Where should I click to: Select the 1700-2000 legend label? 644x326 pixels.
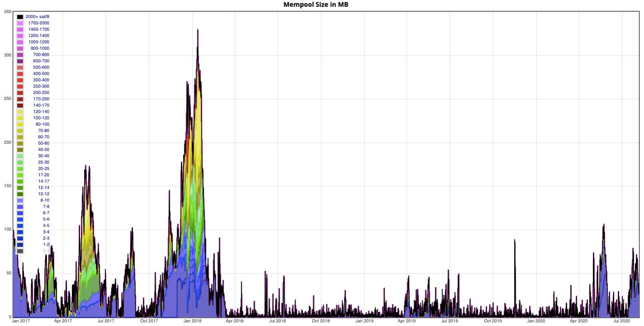[x=39, y=23]
